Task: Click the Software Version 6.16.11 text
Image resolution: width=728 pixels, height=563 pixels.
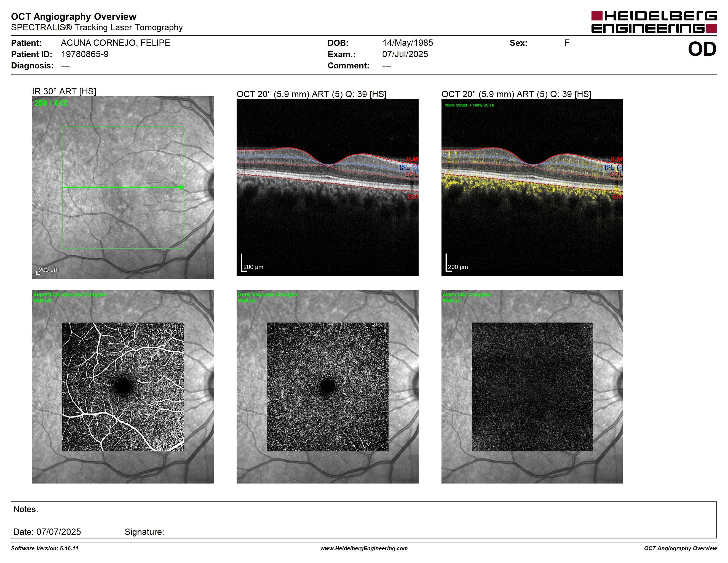Action: coord(45,548)
